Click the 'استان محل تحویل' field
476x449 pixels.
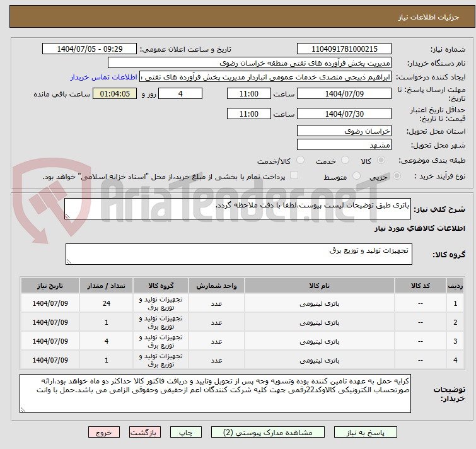pos(344,131)
